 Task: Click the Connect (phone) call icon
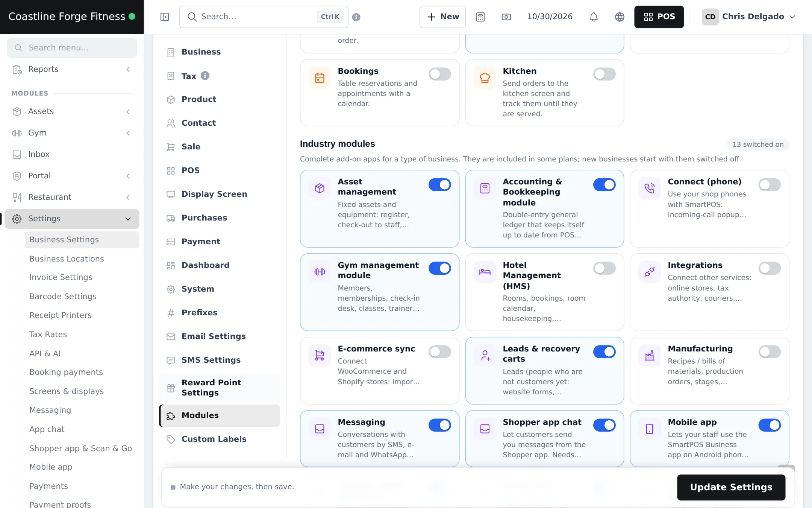[x=649, y=188]
